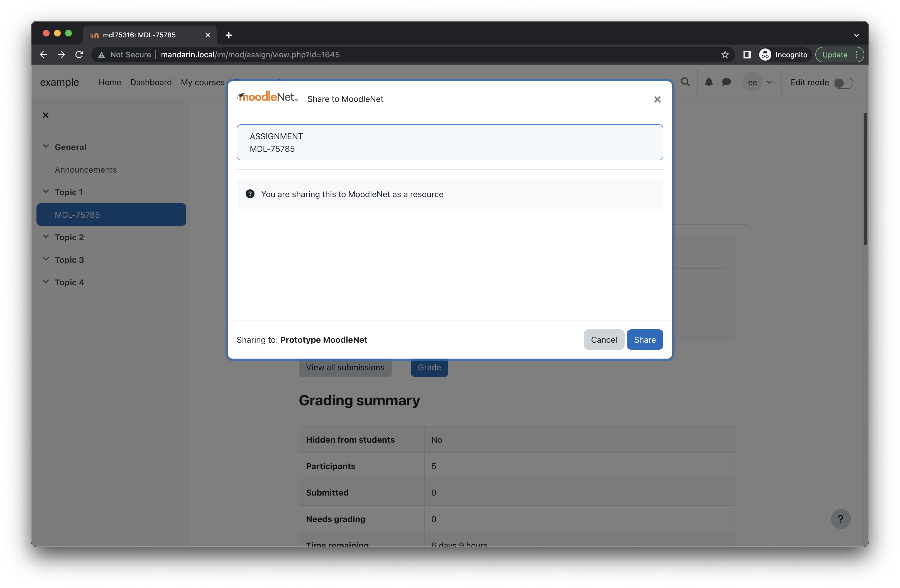The width and height of the screenshot is (900, 588).
Task: Go to Home in navigation
Action: click(110, 82)
